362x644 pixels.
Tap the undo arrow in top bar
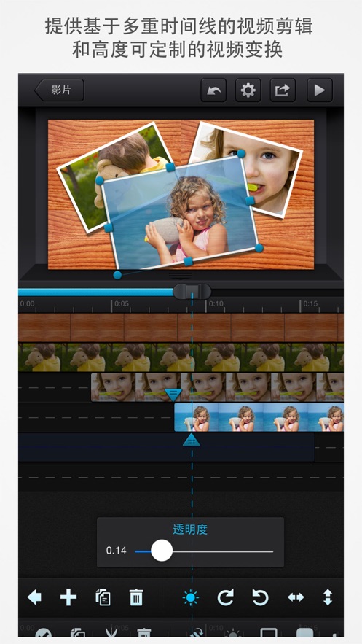213,90
